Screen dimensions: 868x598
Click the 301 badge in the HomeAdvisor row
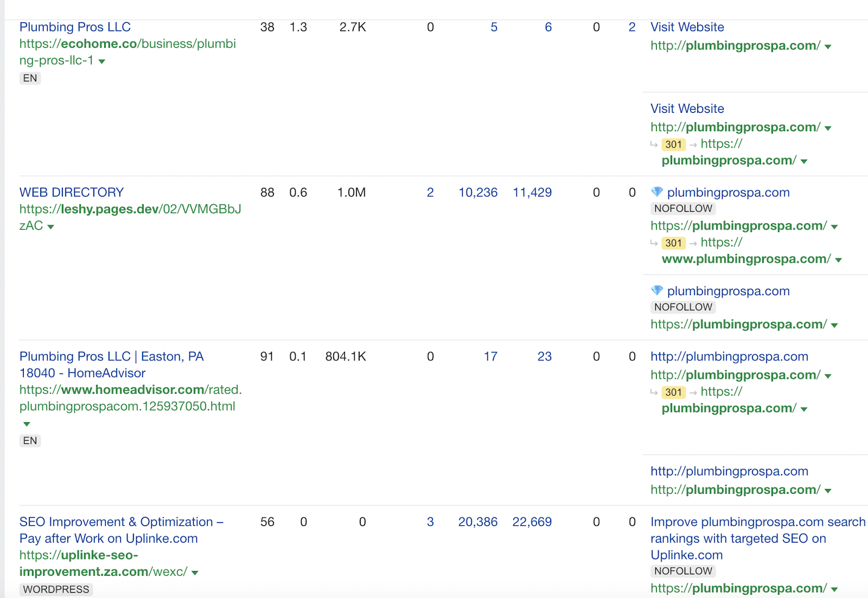[x=673, y=392]
